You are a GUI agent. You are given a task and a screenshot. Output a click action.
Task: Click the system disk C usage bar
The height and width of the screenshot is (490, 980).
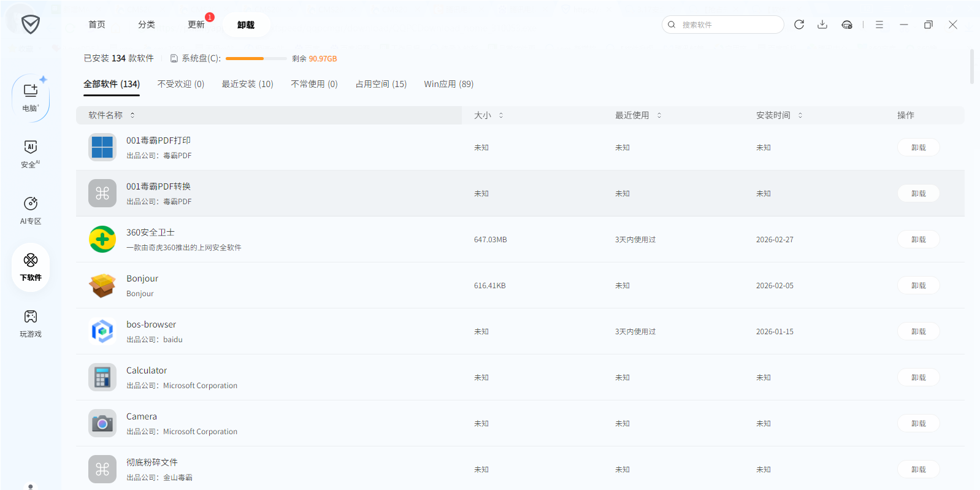pos(256,59)
